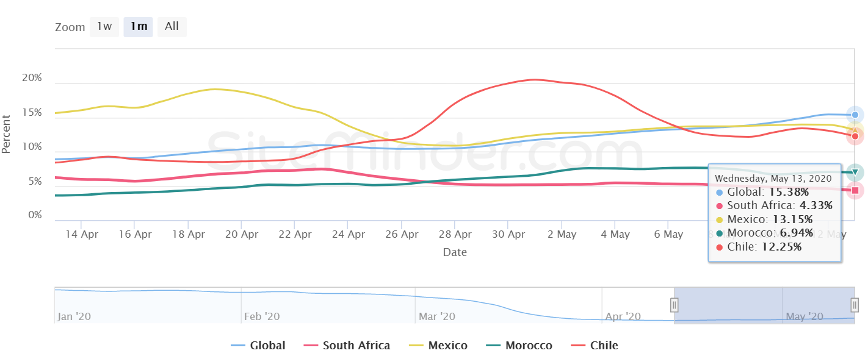Click Feb '20 in the navigator timeline
Image resolution: width=868 pixels, height=356 pixels.
261,316
